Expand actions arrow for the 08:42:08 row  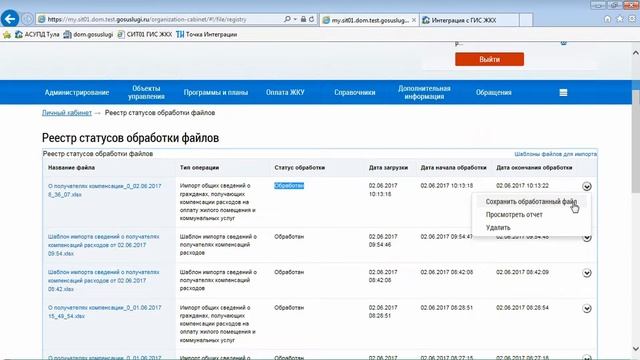coord(587,273)
